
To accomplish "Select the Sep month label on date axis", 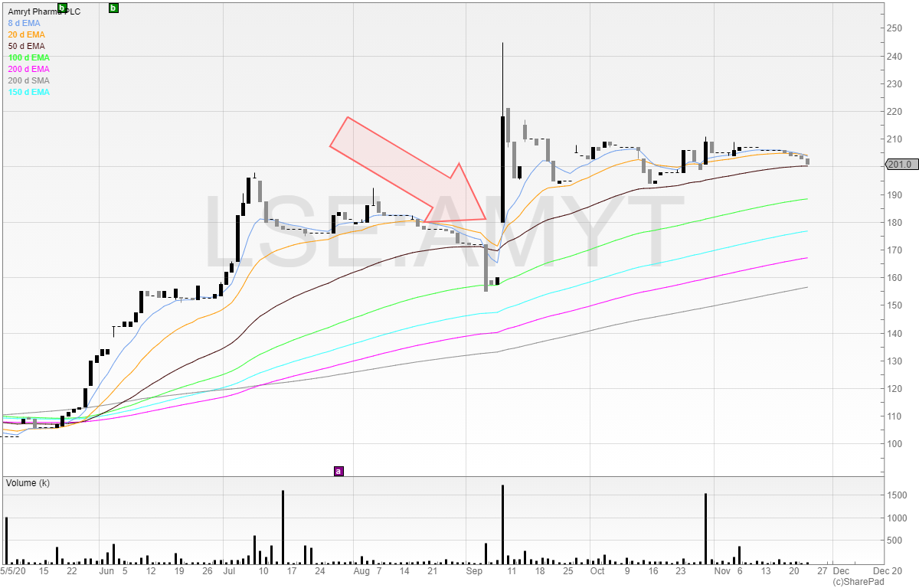I will click(x=474, y=571).
